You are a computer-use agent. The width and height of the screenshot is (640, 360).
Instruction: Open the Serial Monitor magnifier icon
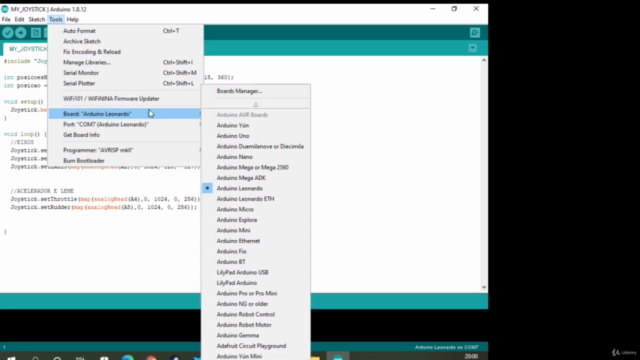(475, 33)
